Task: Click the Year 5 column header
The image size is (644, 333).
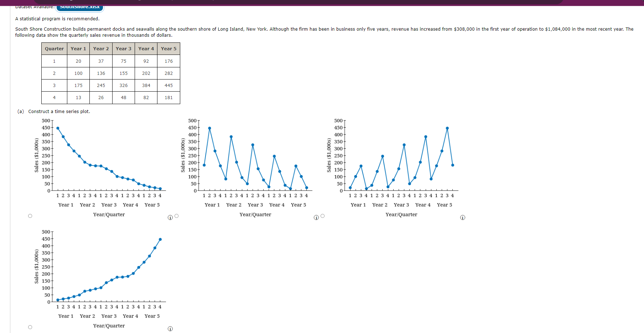Action: pos(168,48)
